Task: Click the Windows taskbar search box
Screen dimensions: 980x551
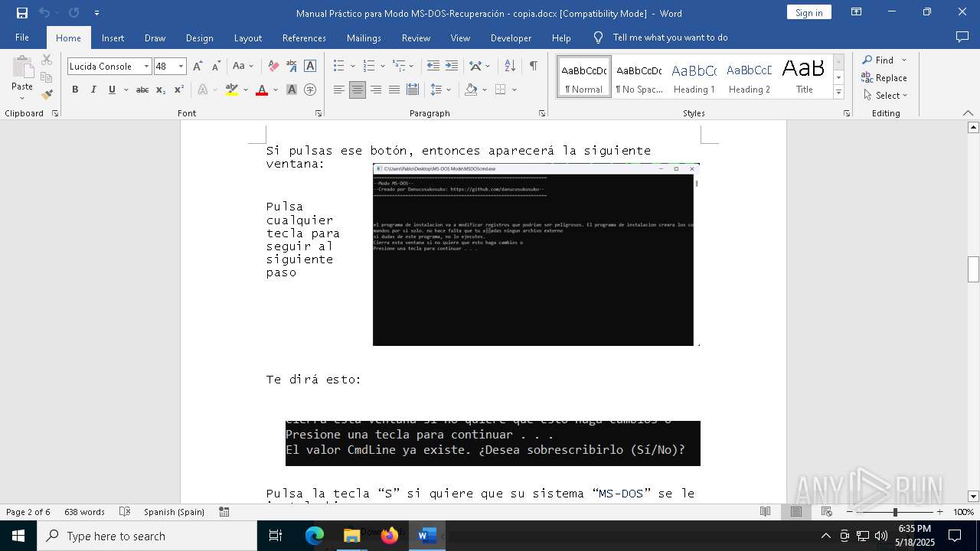Action: 147,536
